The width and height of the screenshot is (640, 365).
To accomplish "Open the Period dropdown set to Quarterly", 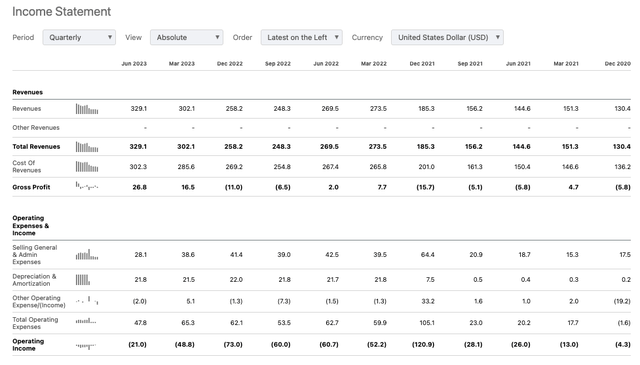I will pyautogui.click(x=79, y=37).
